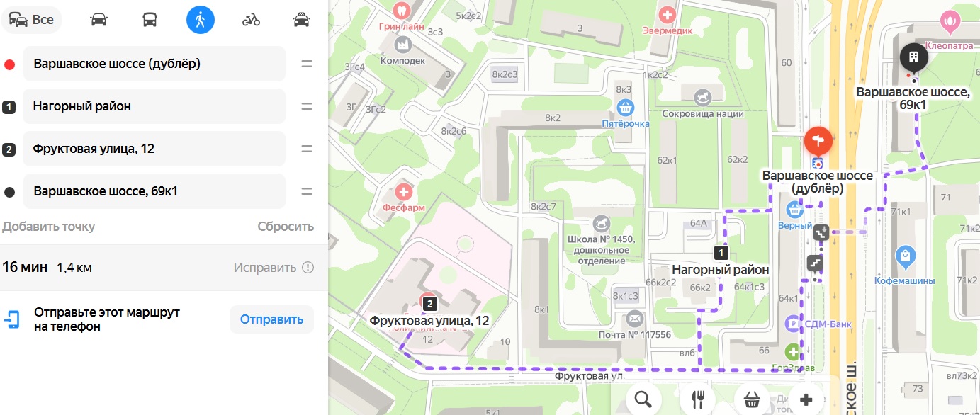The height and width of the screenshot is (415, 980).
Task: Select the public transport bus icon
Action: coord(150,20)
